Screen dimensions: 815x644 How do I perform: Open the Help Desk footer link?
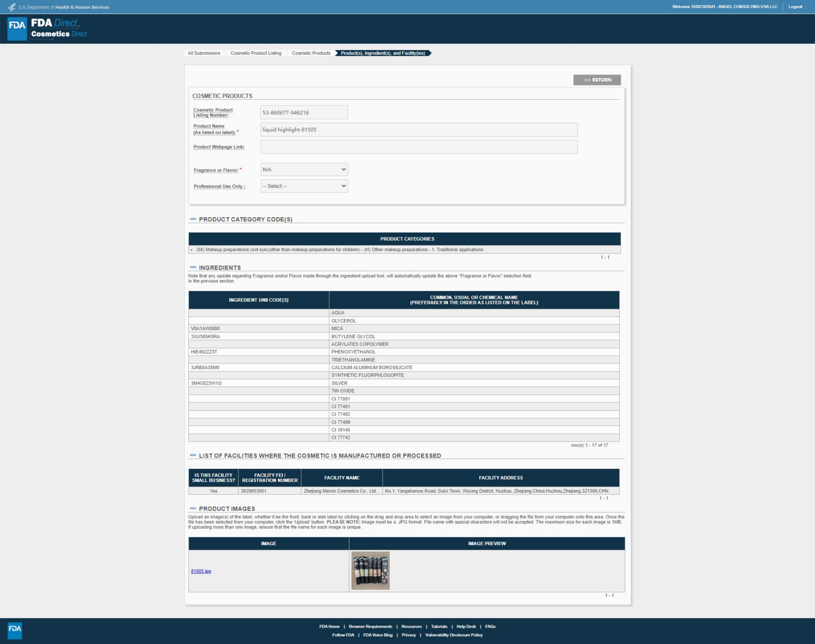pos(466,626)
